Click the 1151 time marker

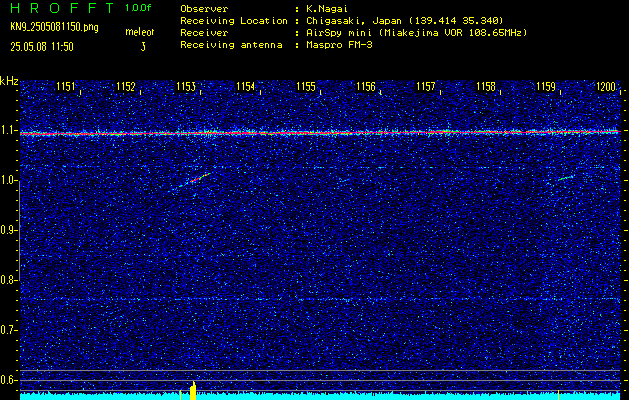point(65,87)
